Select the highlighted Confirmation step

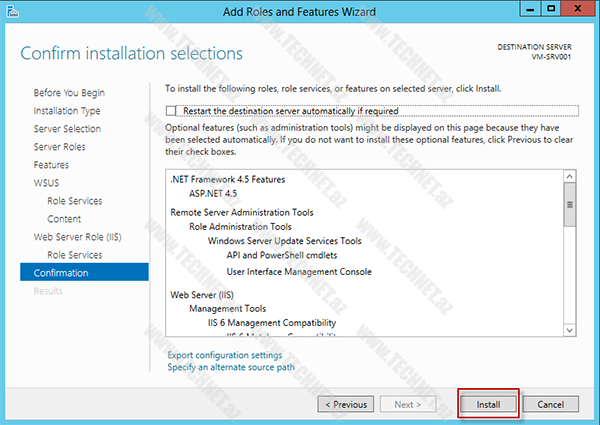pyautogui.click(x=84, y=272)
